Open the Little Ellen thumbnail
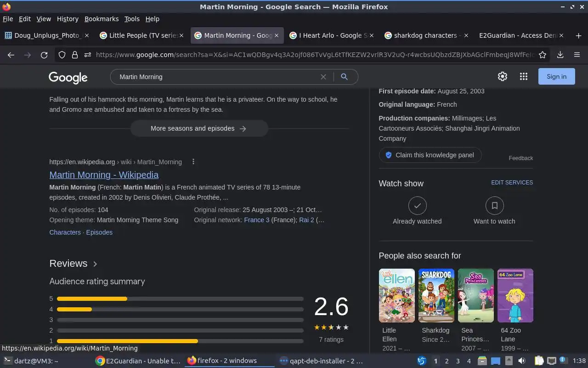 pyautogui.click(x=396, y=295)
